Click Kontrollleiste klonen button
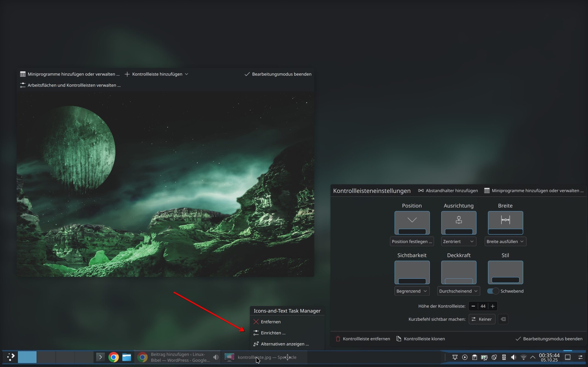588x367 pixels. tap(421, 338)
